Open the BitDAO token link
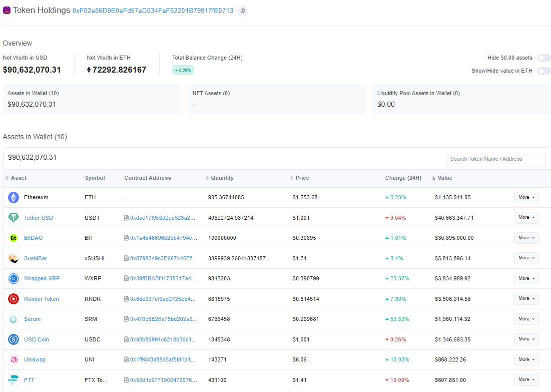 [x=33, y=238]
